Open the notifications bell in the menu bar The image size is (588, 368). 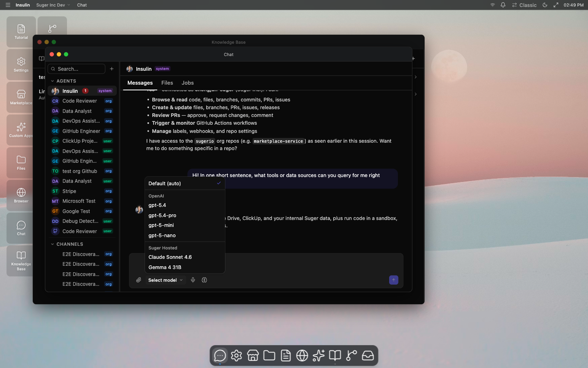(x=503, y=5)
